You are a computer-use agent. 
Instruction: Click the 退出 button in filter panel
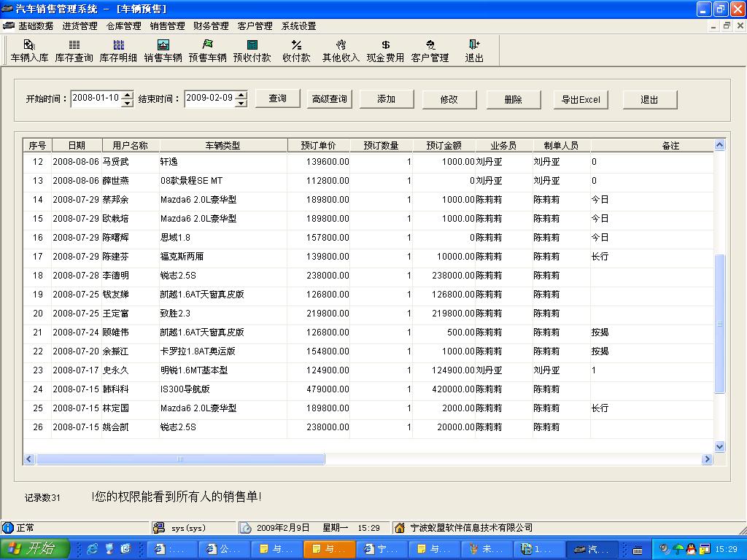(x=650, y=99)
